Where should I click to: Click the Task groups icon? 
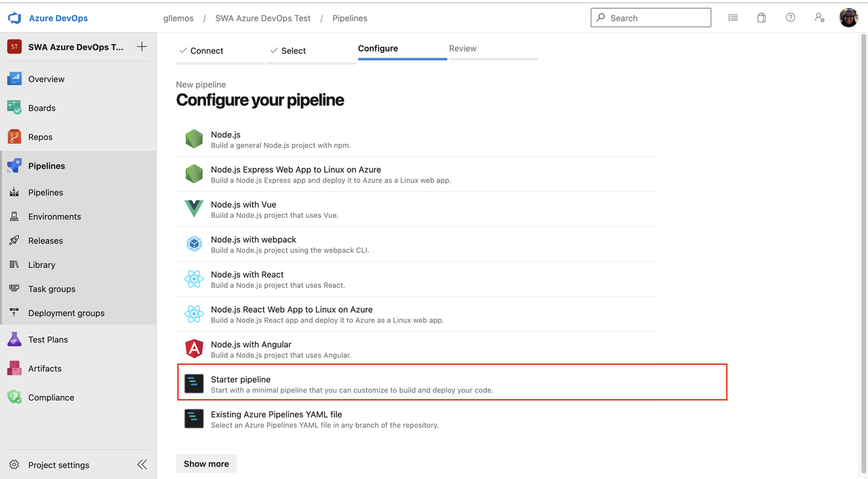pos(14,289)
